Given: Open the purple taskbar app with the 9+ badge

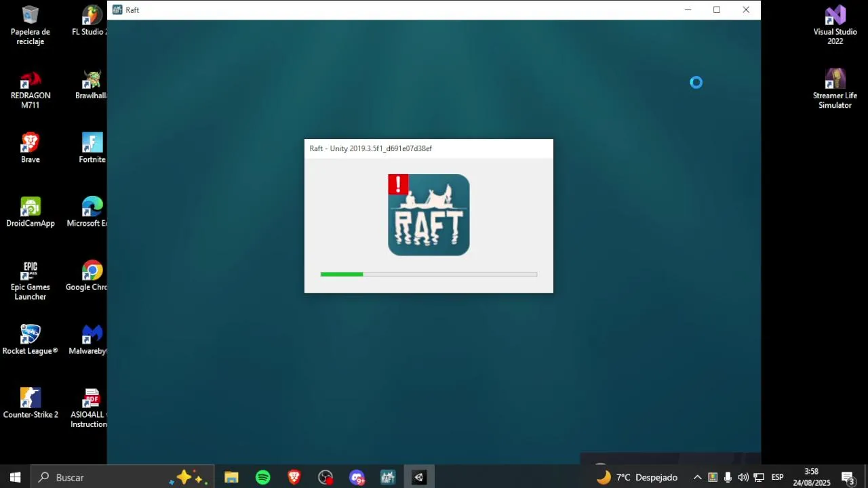Looking at the screenshot, I should [357, 477].
